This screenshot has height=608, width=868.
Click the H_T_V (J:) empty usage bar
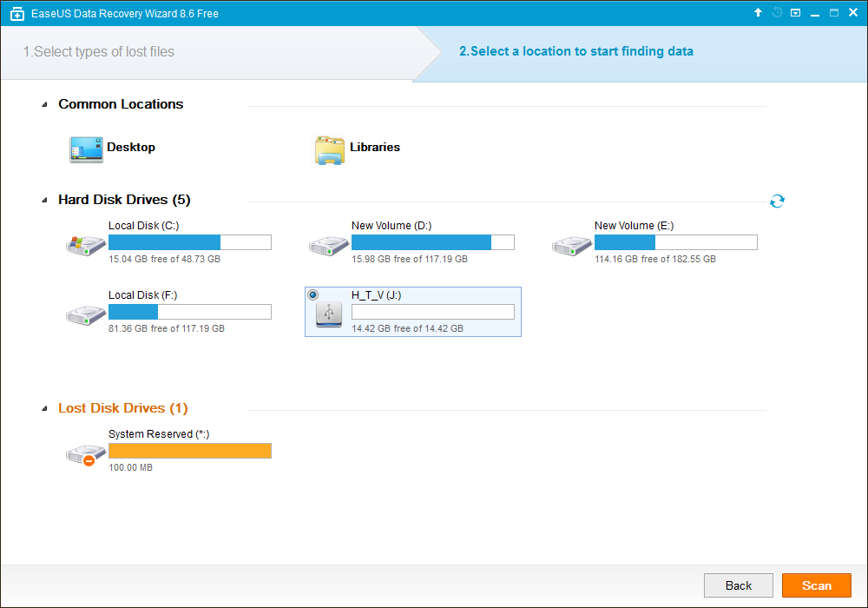(x=433, y=312)
